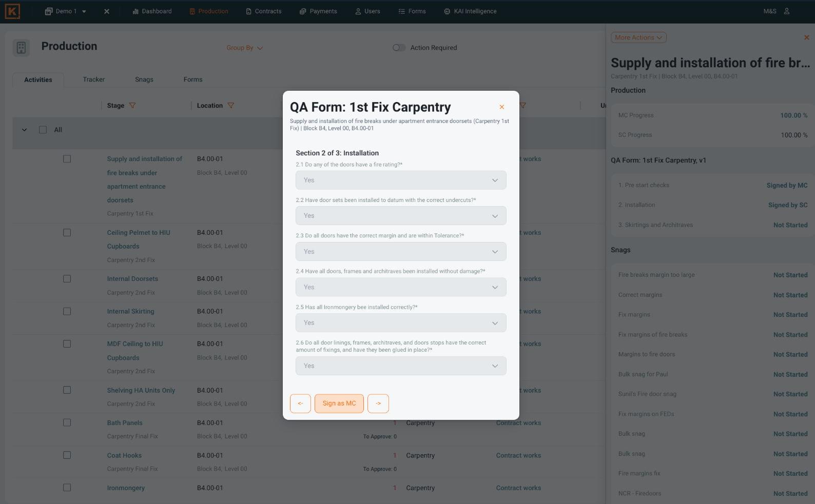The width and height of the screenshot is (815, 504).
Task: Toggle the Action Required switch
Action: click(x=399, y=48)
